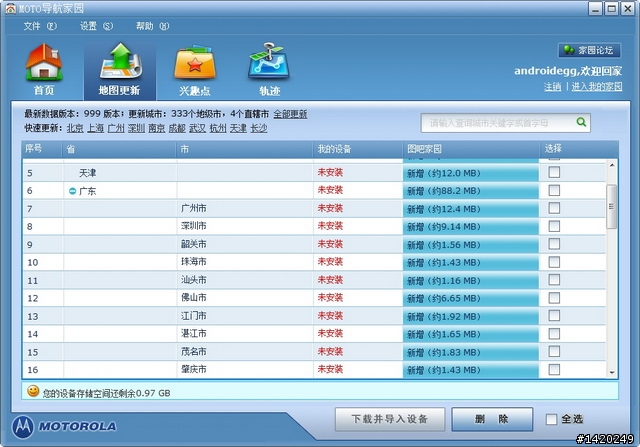The image size is (640, 447).
Task: Click the 我的设备 column header
Action: (358, 149)
